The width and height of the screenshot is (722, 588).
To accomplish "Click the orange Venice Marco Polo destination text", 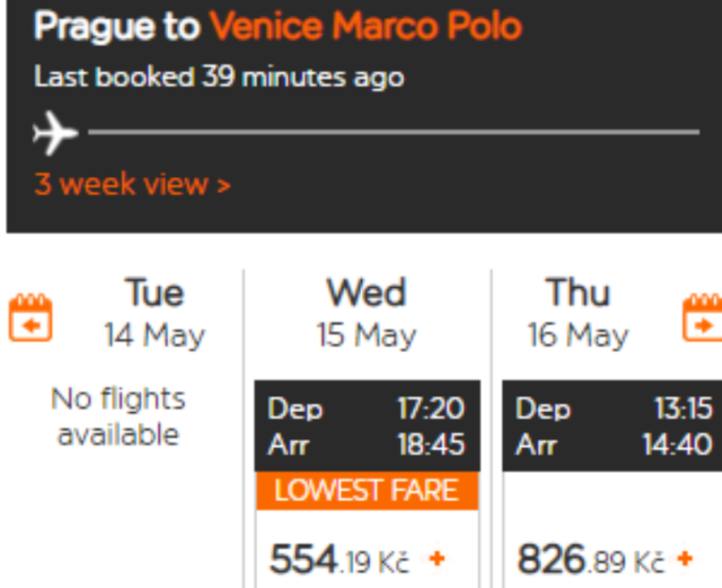I will tap(365, 27).
